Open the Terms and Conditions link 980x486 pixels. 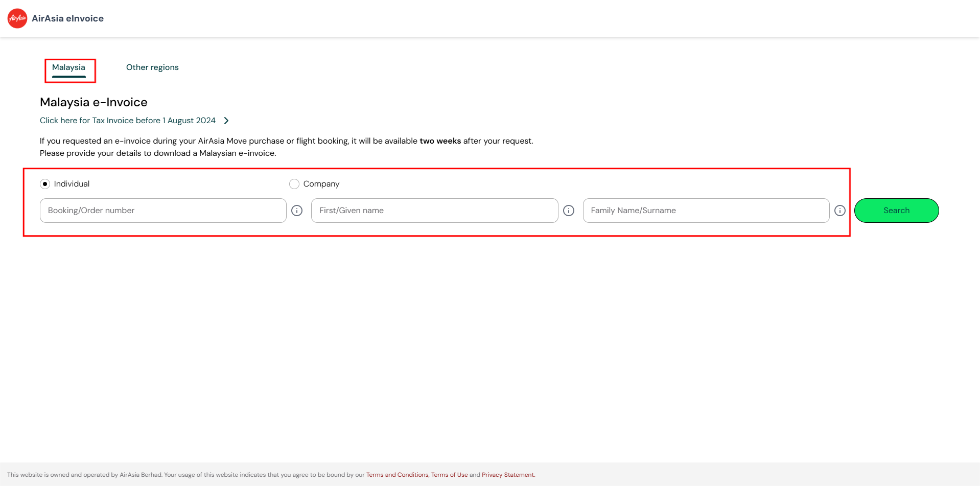click(397, 475)
